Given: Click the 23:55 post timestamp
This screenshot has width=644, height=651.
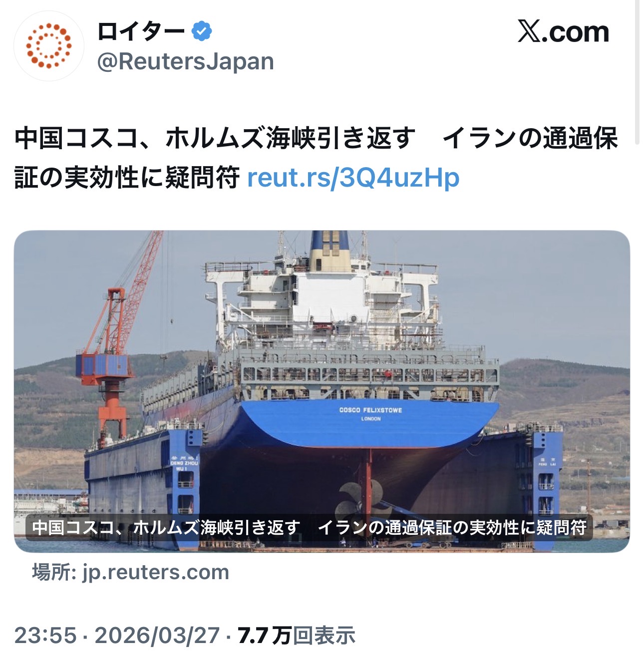Looking at the screenshot, I should [x=45, y=635].
